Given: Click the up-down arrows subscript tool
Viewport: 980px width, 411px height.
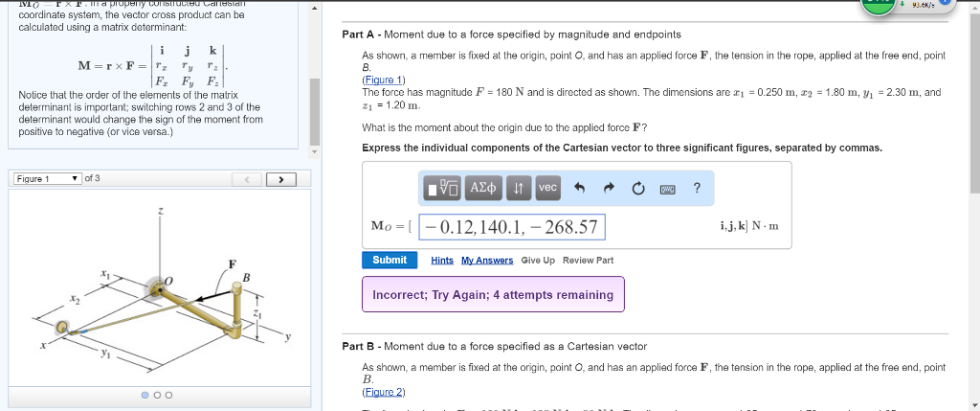Looking at the screenshot, I should 519,189.
